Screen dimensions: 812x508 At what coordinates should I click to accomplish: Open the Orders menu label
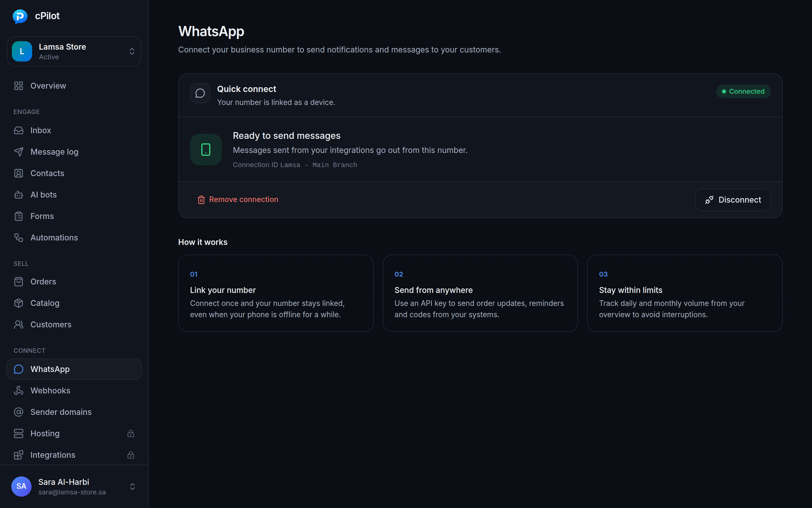pos(43,282)
